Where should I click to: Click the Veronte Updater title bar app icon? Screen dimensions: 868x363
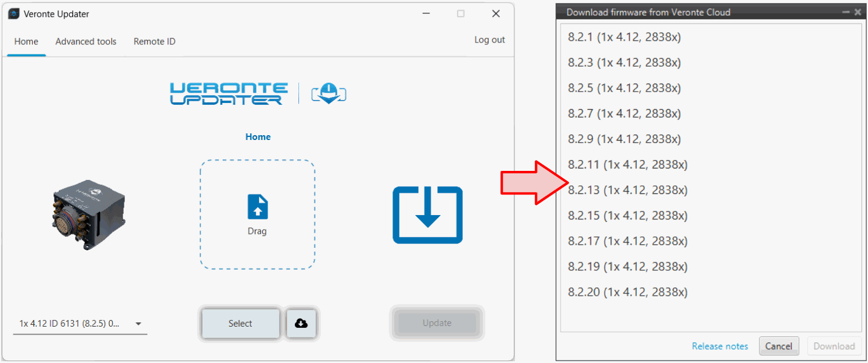13,14
